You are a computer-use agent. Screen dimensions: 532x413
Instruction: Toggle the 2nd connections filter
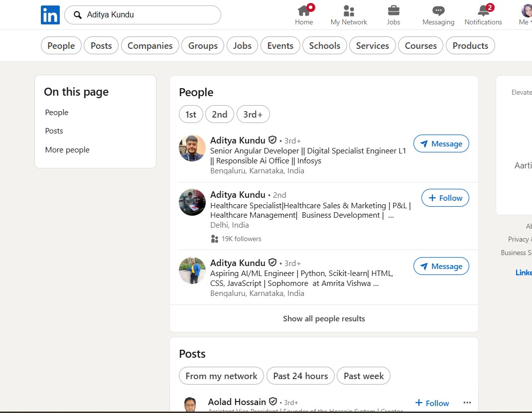click(219, 114)
